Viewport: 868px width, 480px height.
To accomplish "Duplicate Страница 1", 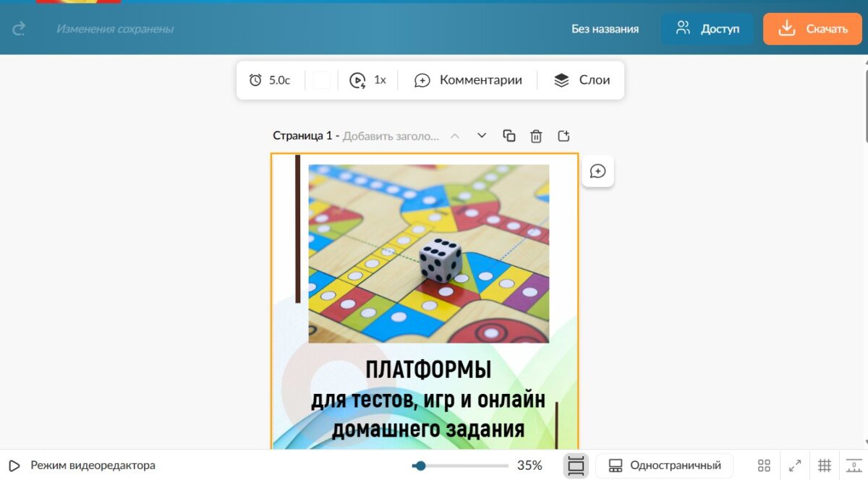I will [x=509, y=136].
